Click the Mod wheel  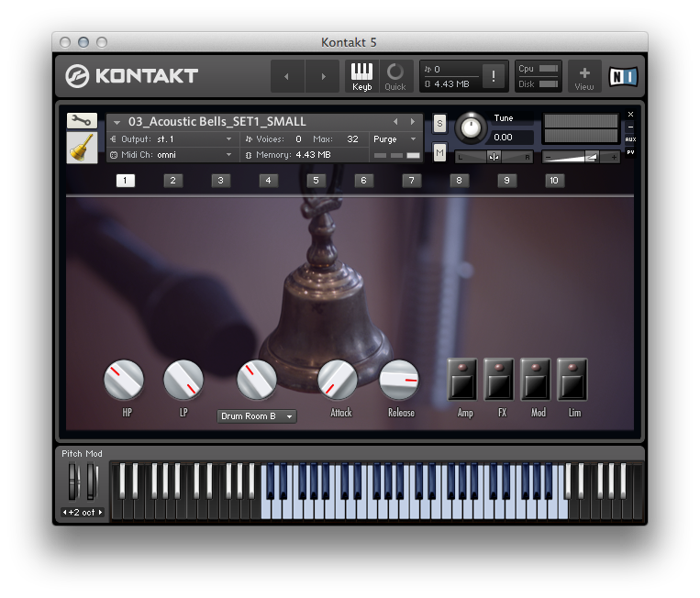(92, 482)
